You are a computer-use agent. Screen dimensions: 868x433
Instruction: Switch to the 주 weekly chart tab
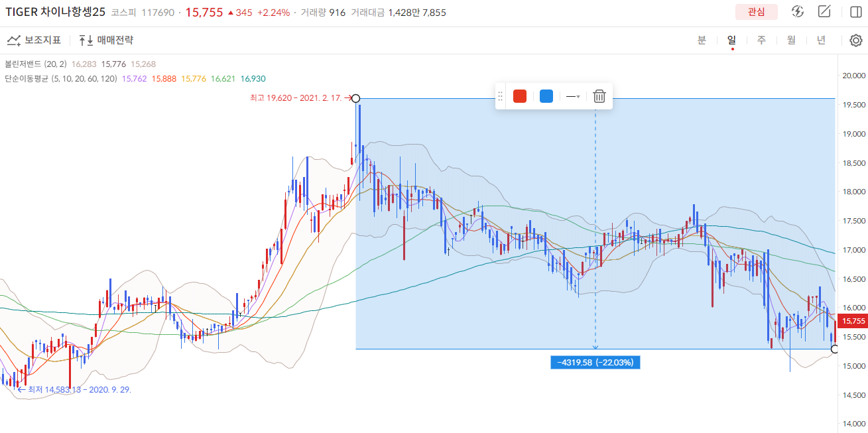point(761,40)
